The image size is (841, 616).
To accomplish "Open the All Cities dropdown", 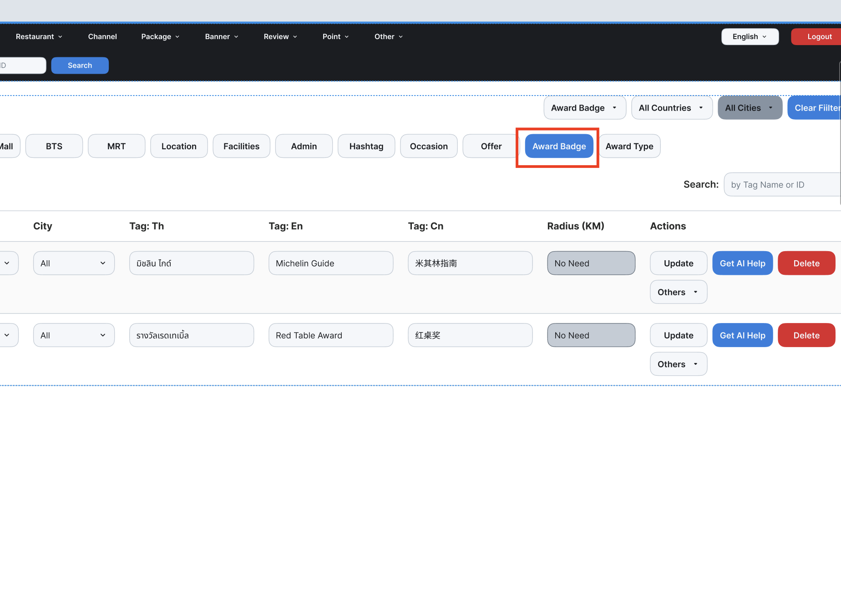I will coord(750,108).
